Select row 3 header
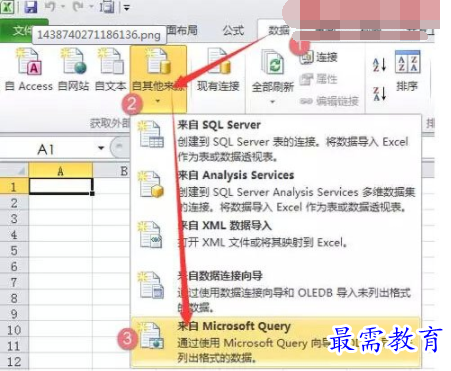The image size is (451, 371). [x=14, y=219]
